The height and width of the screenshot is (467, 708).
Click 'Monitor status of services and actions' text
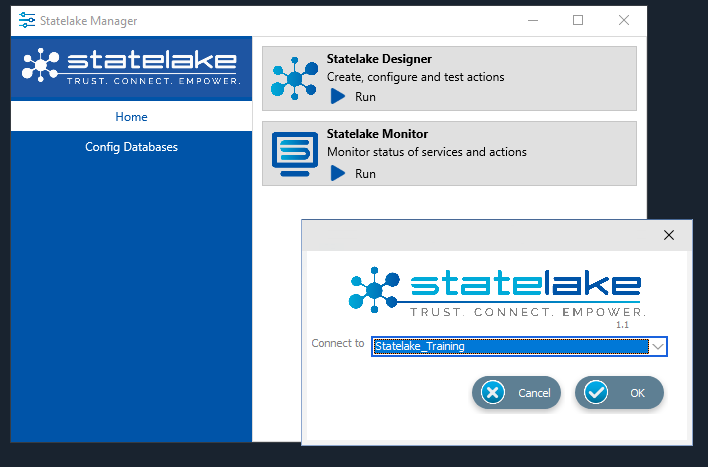point(427,152)
